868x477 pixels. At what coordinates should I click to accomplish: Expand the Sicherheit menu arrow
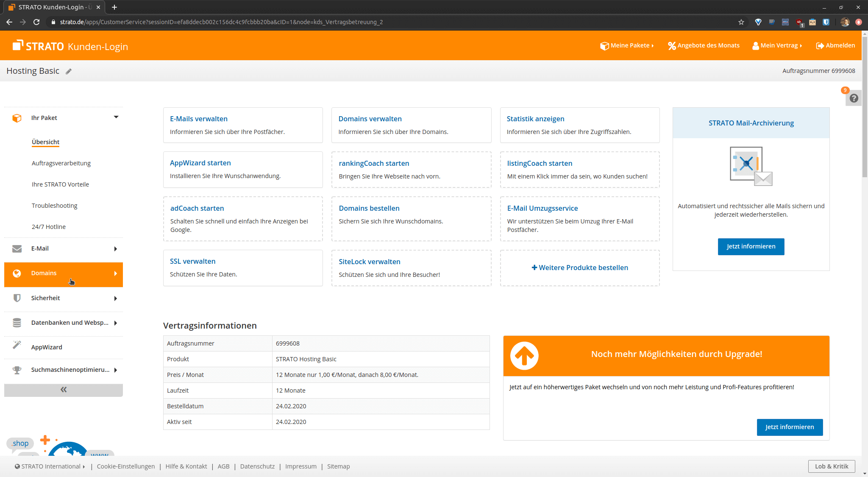coord(115,298)
